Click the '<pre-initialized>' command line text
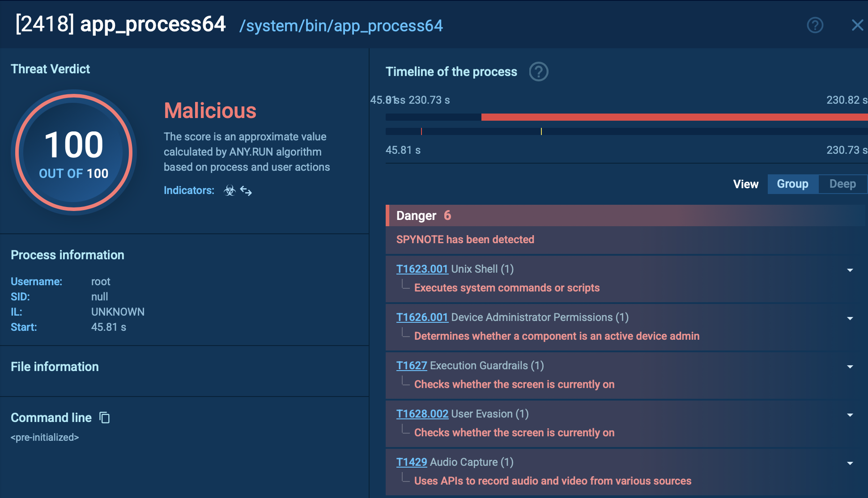This screenshot has width=868, height=498. (x=45, y=437)
